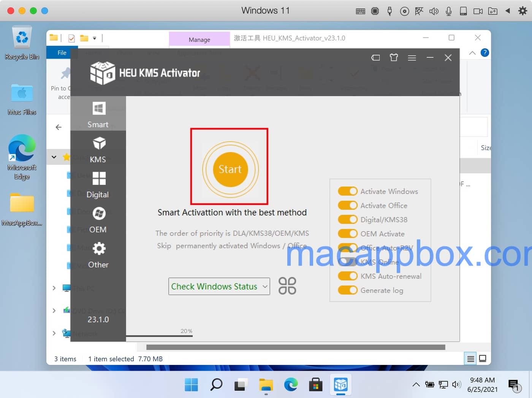This screenshot has width=532, height=398.
Task: Open the activator hamburger menu
Action: pos(412,58)
